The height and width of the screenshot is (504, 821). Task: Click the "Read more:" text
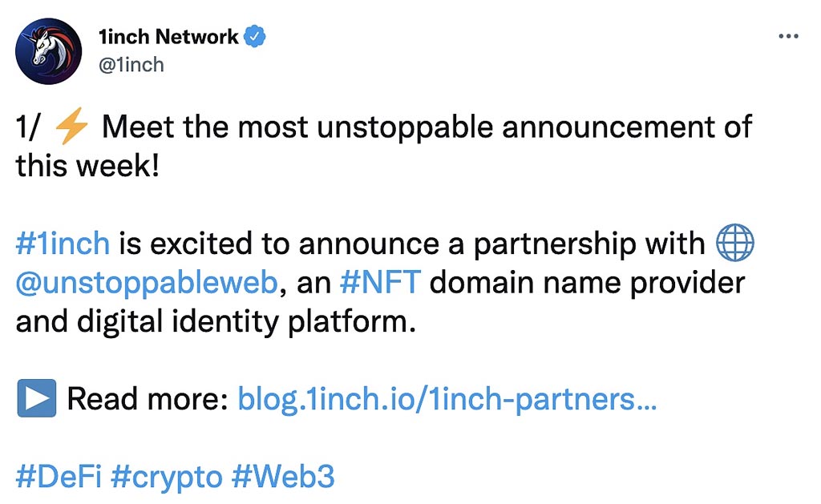[148, 399]
